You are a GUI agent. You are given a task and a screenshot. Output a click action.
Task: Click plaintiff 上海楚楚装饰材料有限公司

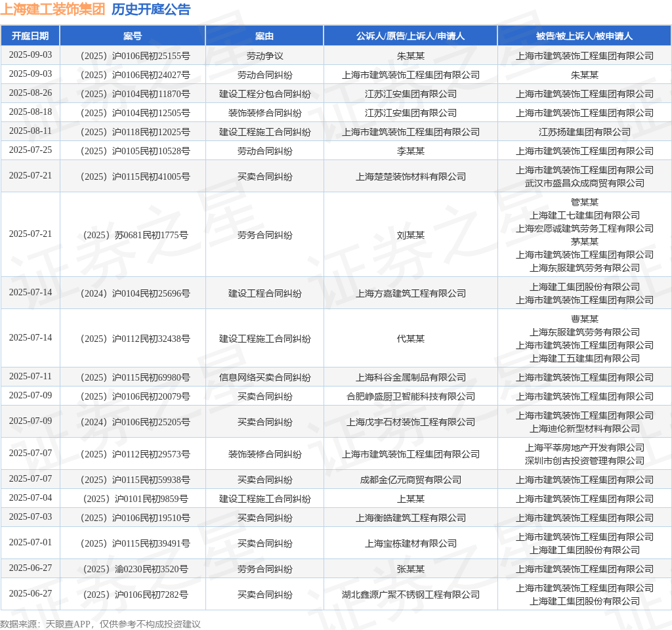[x=411, y=177]
